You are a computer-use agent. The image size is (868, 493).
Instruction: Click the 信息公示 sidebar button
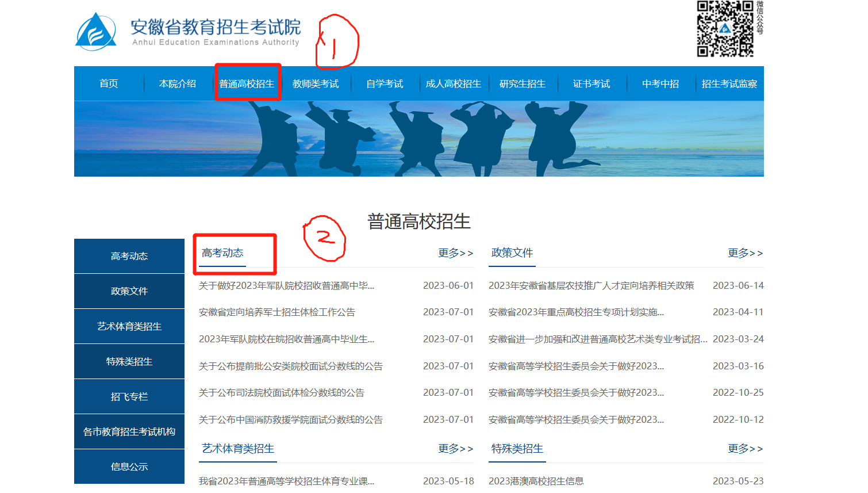[x=129, y=467]
